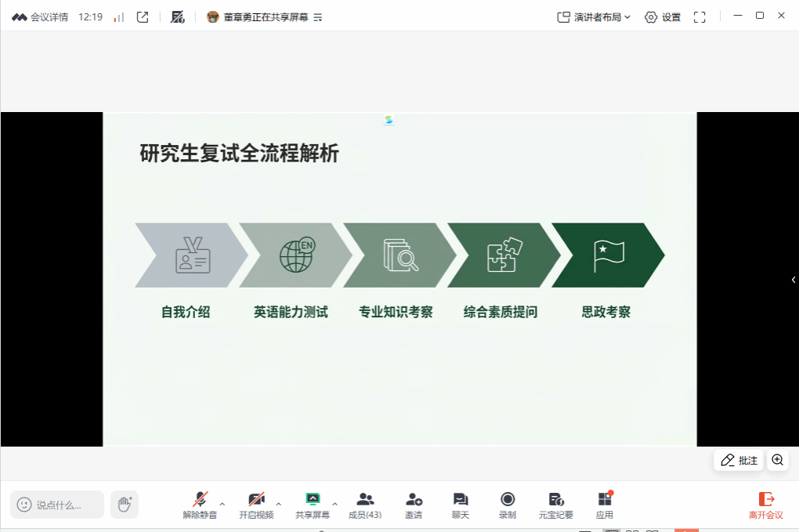Expand video options arrow beside 开启视频
Image resolution: width=799 pixels, height=532 pixels.
[279, 504]
